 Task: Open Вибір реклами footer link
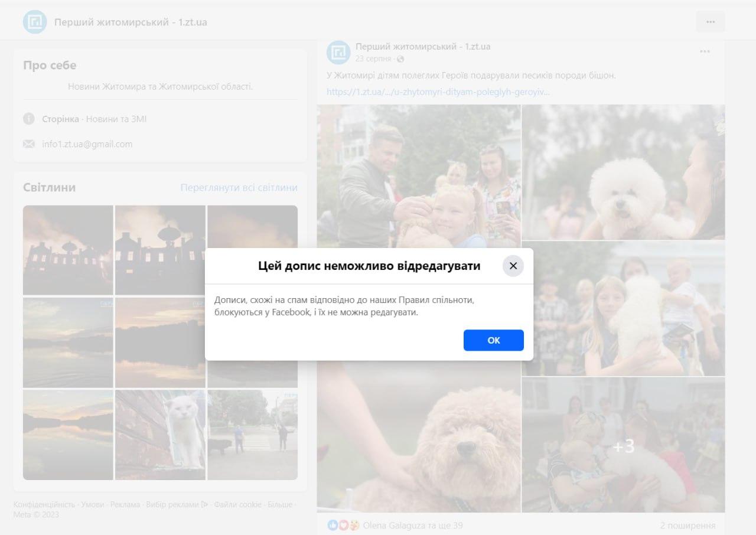[x=172, y=504]
